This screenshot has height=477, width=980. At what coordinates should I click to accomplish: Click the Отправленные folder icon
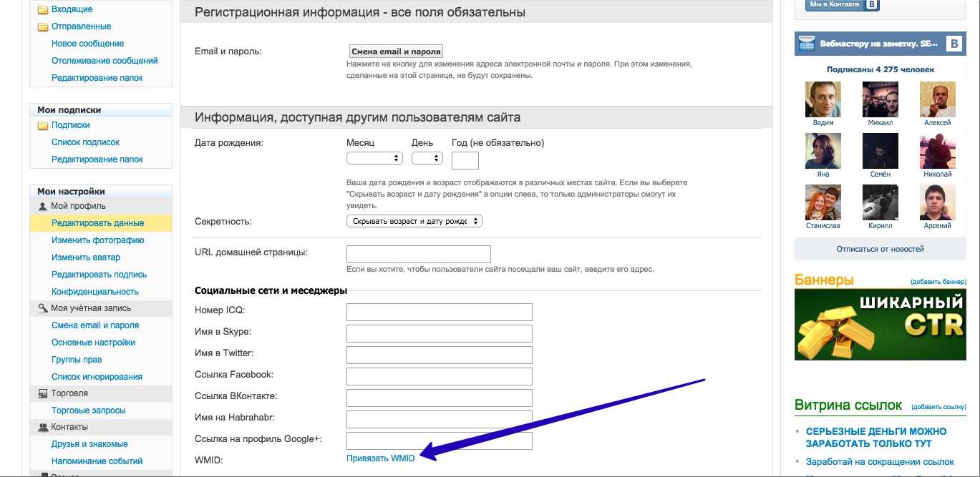pos(42,27)
